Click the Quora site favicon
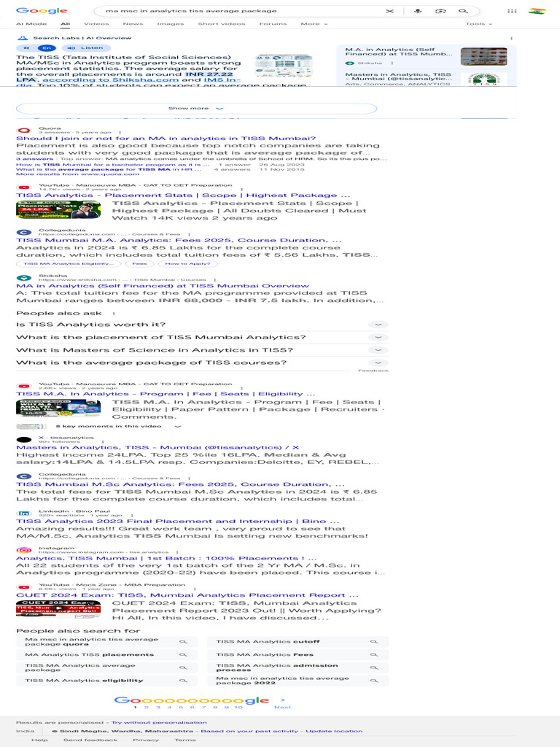Image resolution: width=560 pixels, height=747 pixels. click(24, 130)
